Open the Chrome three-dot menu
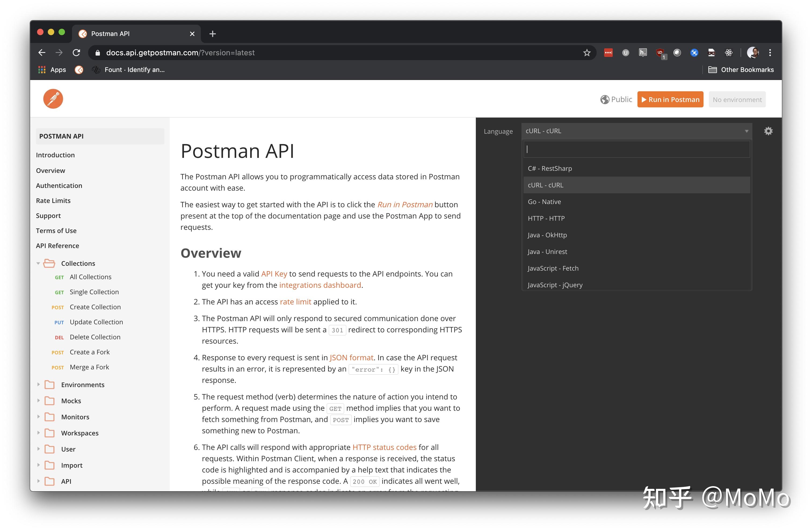Image resolution: width=812 pixels, height=531 pixels. pos(770,53)
